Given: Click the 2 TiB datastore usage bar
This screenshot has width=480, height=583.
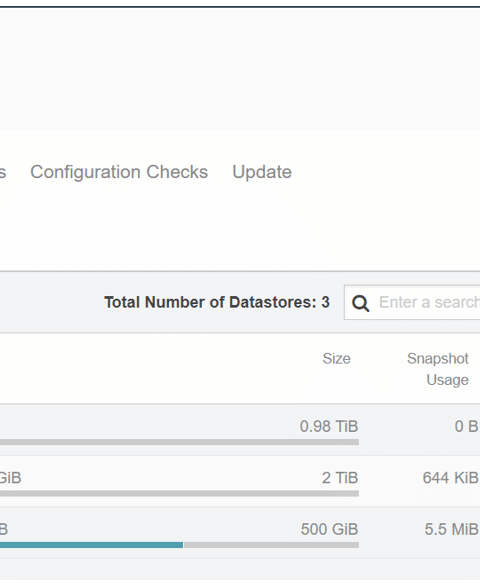Looking at the screenshot, I should pyautogui.click(x=179, y=493).
